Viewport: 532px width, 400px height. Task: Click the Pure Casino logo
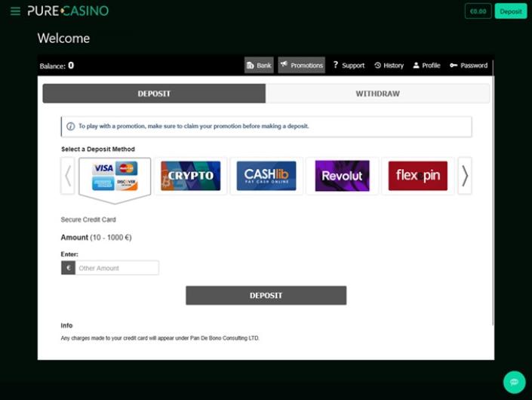68,11
